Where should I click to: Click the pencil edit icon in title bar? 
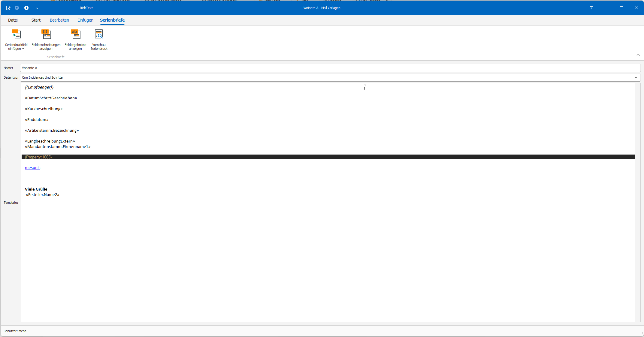(x=8, y=8)
